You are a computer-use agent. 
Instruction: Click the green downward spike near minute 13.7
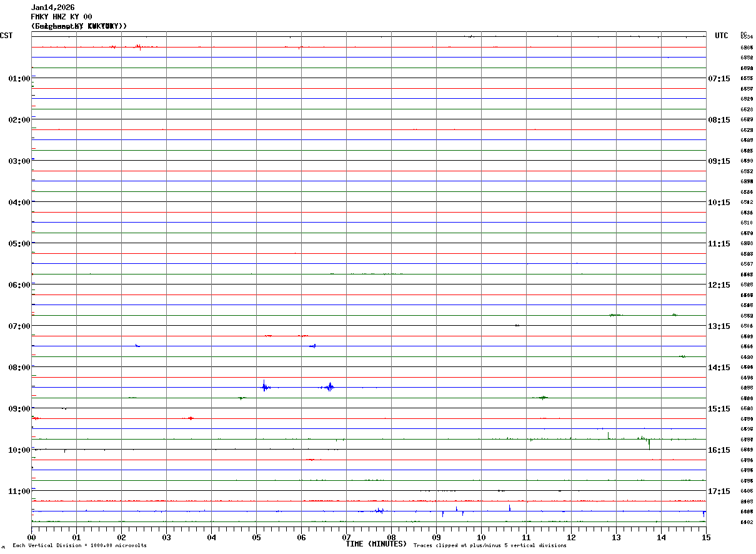pos(649,443)
